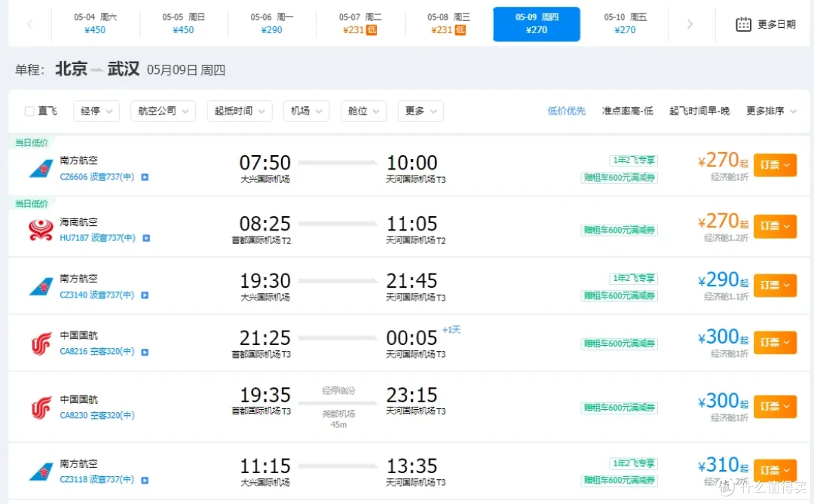
Task: Click the +1天 next-day indicator
Action: (x=451, y=330)
